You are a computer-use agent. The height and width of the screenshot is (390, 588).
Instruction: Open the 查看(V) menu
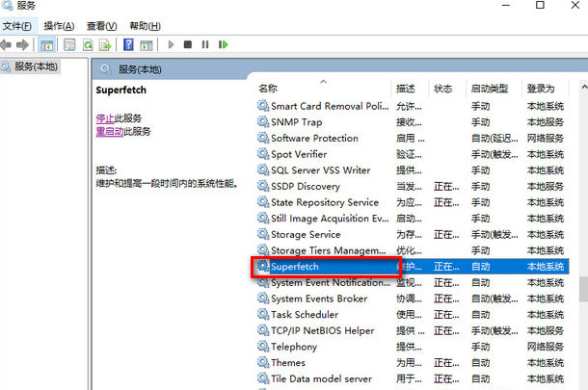[101, 26]
